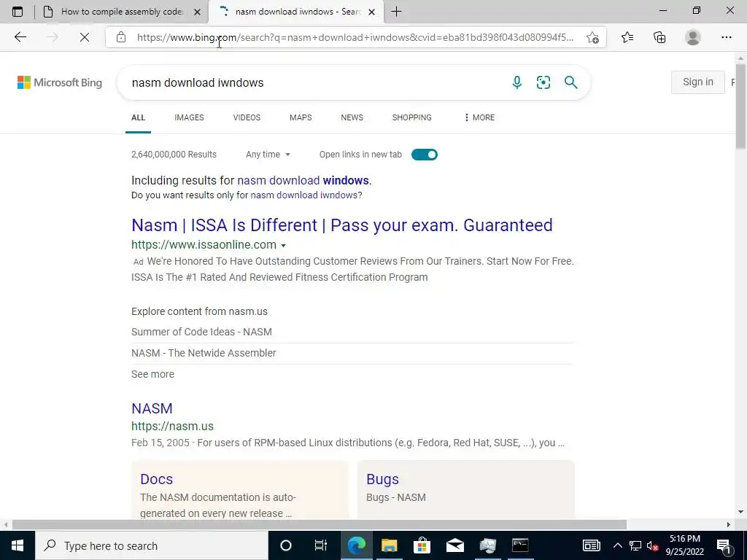
Task: Open File Explorer from taskbar
Action: [x=390, y=545]
